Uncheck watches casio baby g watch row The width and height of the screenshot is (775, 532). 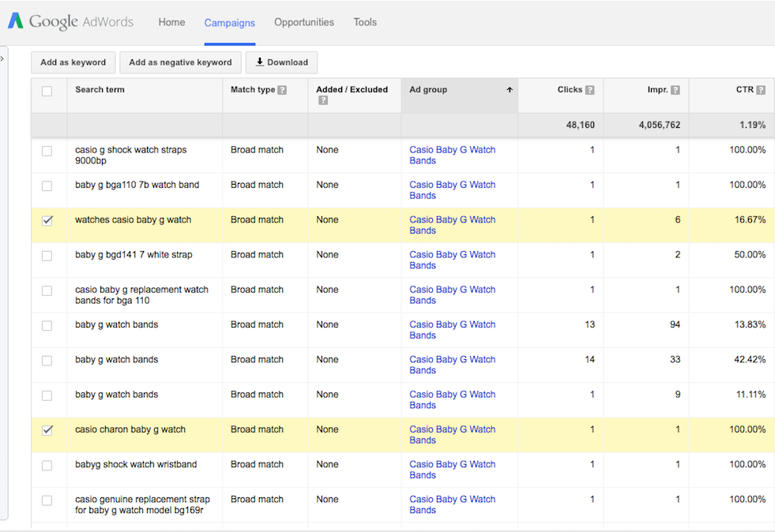(x=47, y=221)
